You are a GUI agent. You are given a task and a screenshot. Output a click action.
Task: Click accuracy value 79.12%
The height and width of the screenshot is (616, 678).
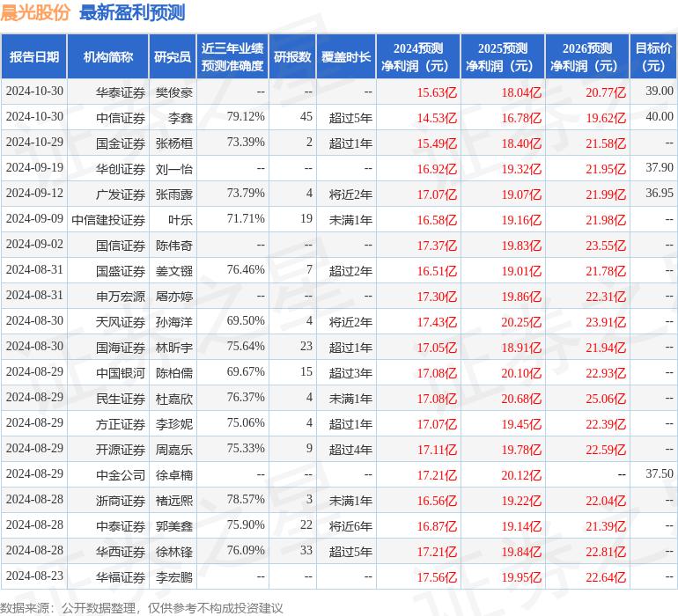point(246,116)
